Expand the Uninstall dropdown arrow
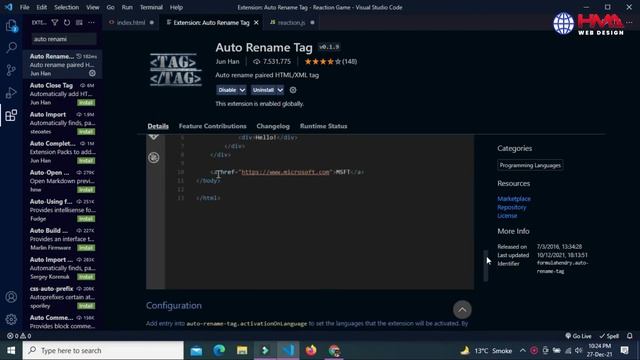This screenshot has width=640, height=360. click(280, 90)
